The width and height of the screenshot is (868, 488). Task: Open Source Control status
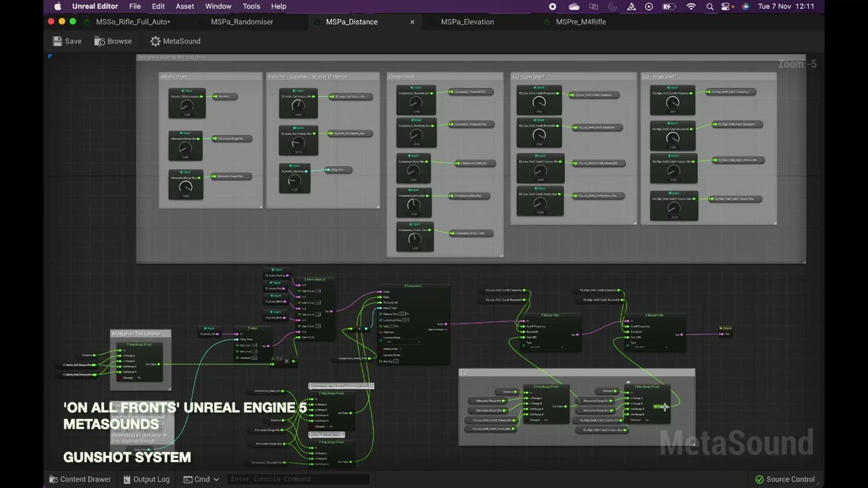click(x=785, y=479)
